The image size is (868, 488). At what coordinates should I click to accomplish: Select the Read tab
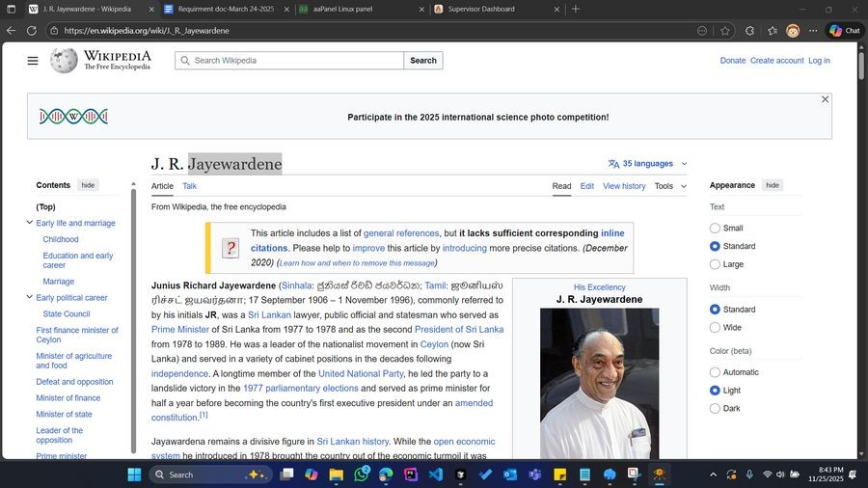561,186
